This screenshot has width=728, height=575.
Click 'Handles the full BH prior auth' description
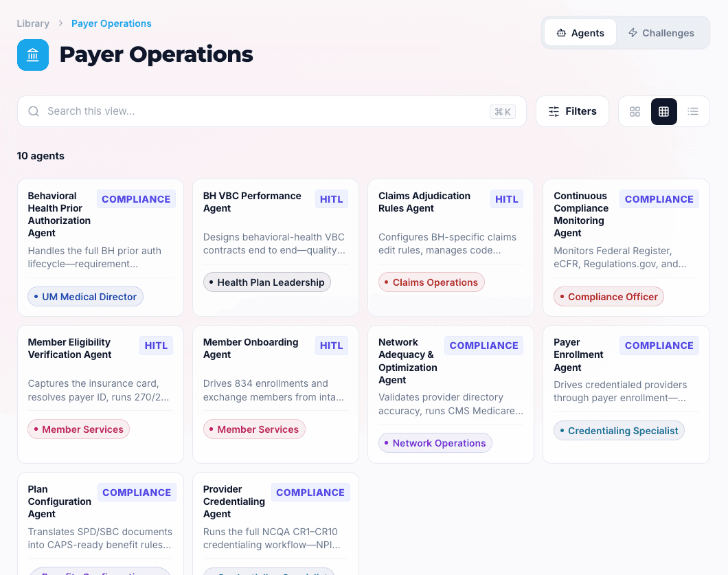pos(95,258)
